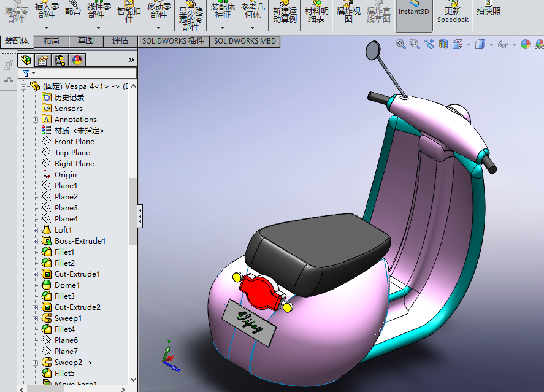Select Right Plane in the tree

pos(68,163)
